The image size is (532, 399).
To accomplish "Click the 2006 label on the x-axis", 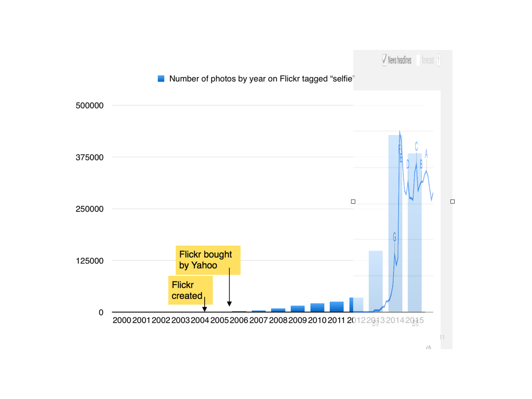I will click(x=239, y=321).
